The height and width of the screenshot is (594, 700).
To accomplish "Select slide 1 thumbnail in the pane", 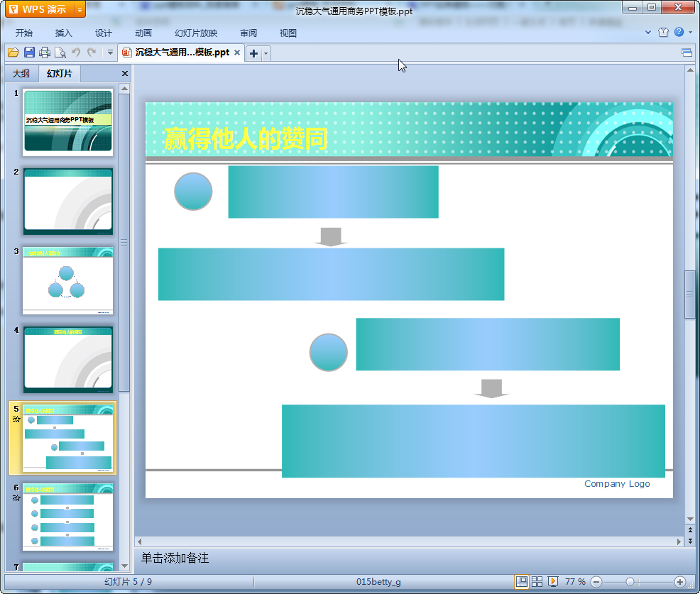I will pyautogui.click(x=68, y=121).
